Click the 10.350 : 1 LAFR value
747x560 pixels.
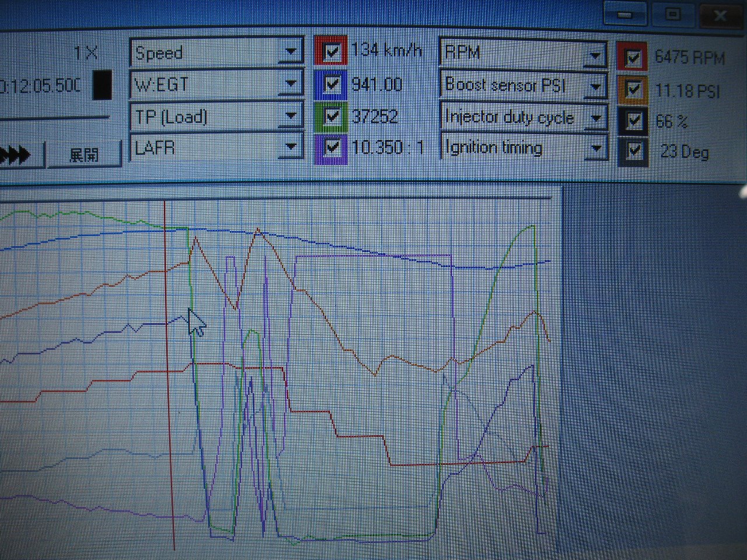click(388, 147)
